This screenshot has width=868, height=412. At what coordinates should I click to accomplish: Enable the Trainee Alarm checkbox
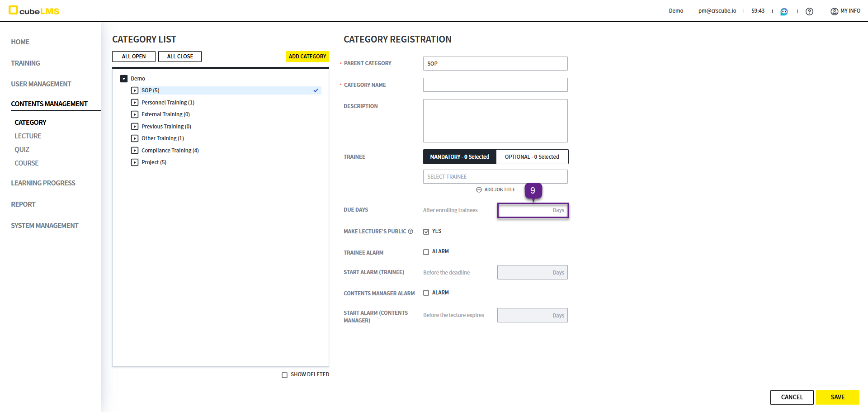[426, 252]
